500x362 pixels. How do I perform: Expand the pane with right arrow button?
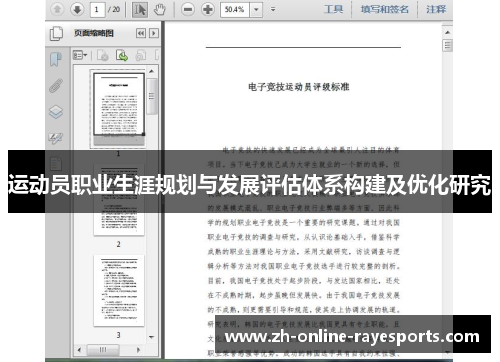(154, 33)
